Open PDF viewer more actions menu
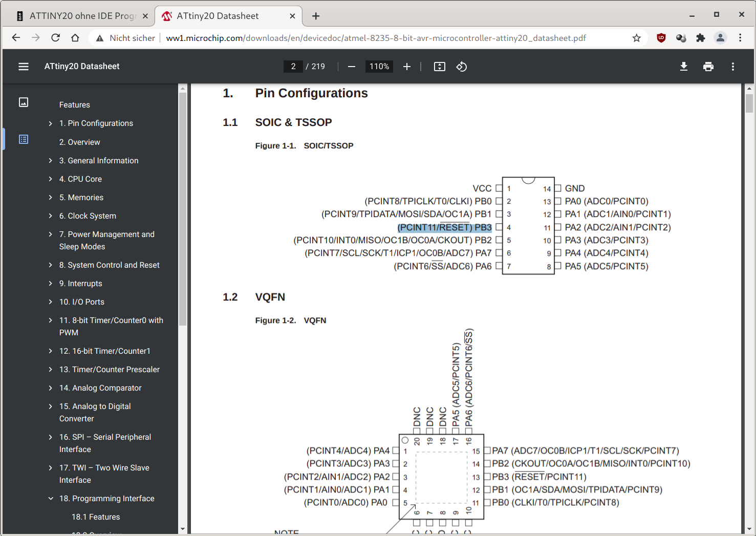The height and width of the screenshot is (536, 756). [733, 67]
